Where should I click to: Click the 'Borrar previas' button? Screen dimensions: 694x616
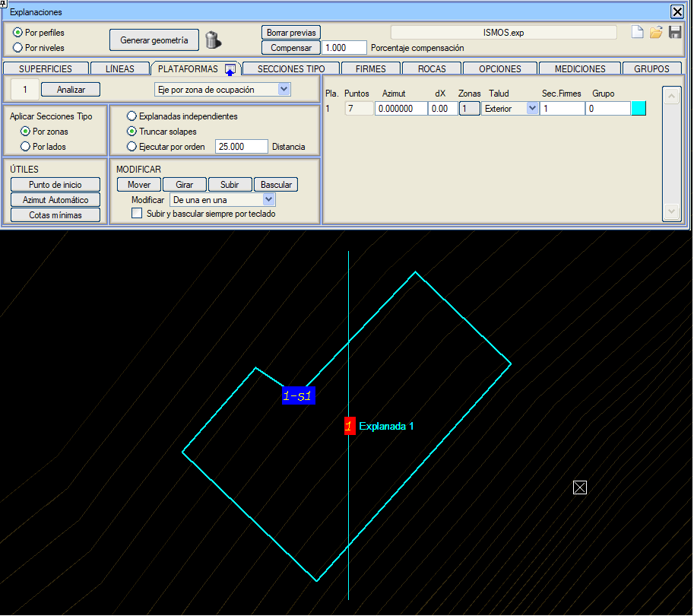click(291, 33)
